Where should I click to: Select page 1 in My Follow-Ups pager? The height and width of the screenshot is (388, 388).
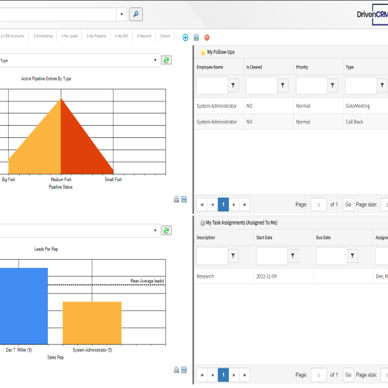(223, 205)
